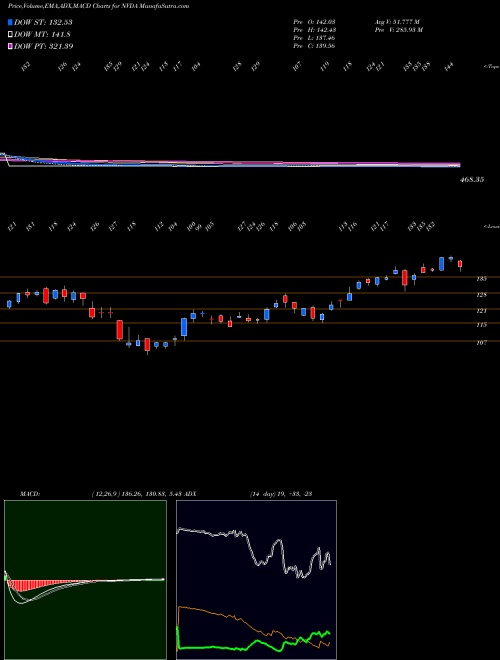The image size is (500, 660).
Task: Click the Pre L: 137.46 value
Action: click(x=314, y=38)
